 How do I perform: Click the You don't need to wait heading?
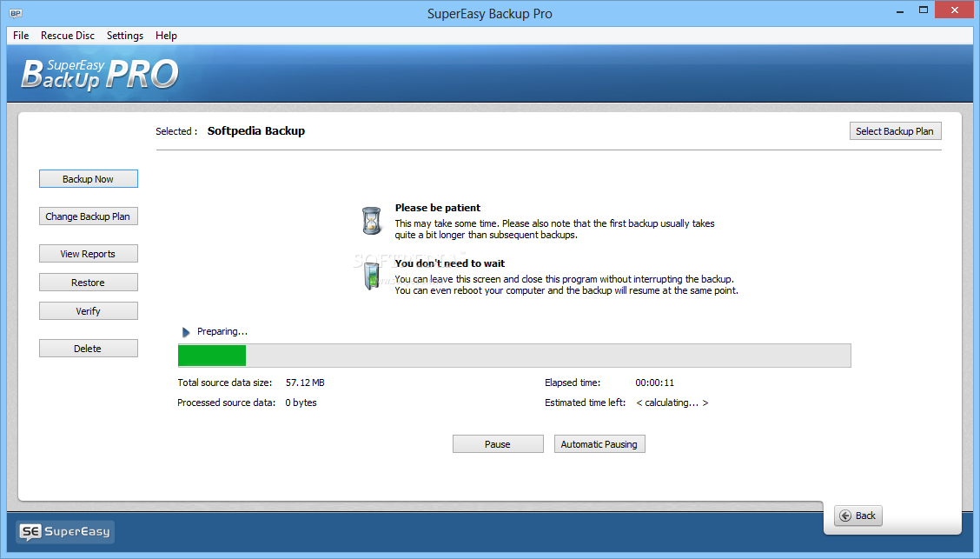click(x=450, y=263)
